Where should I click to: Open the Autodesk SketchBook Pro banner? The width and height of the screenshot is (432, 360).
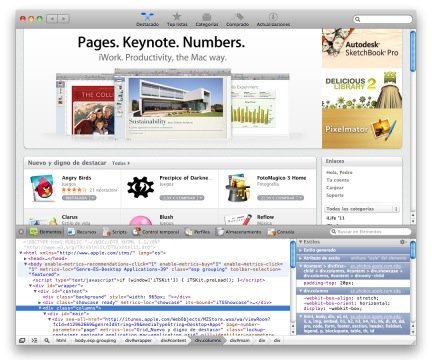point(362,49)
